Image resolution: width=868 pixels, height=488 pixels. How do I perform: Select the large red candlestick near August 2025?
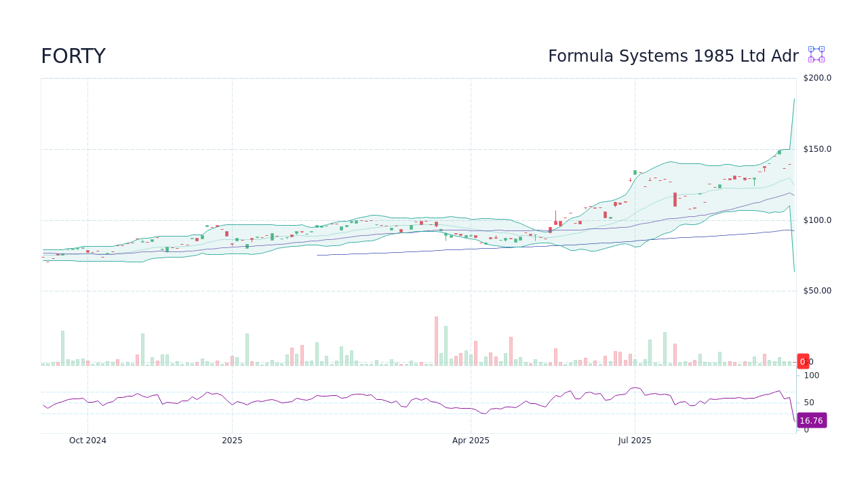[x=675, y=198]
